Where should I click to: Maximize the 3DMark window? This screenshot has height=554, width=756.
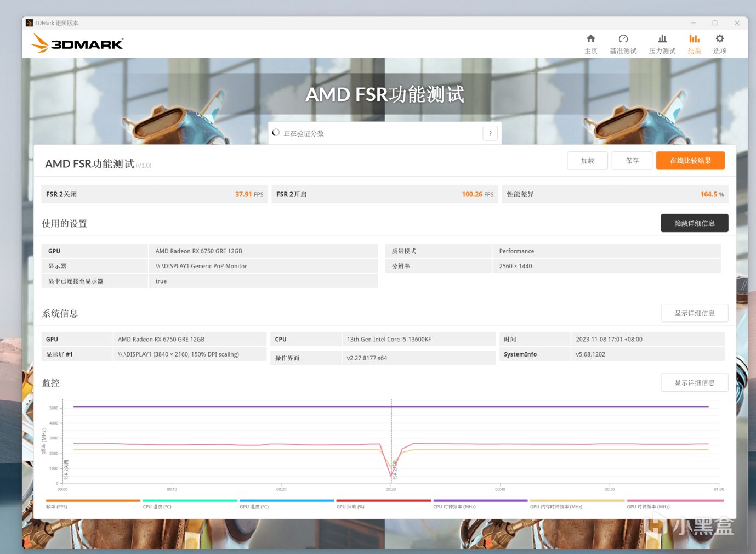(715, 23)
